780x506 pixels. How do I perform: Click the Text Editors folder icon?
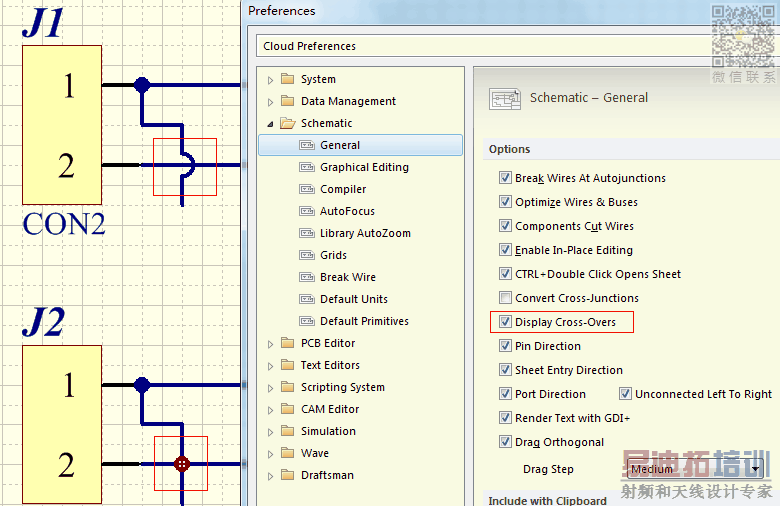point(288,365)
